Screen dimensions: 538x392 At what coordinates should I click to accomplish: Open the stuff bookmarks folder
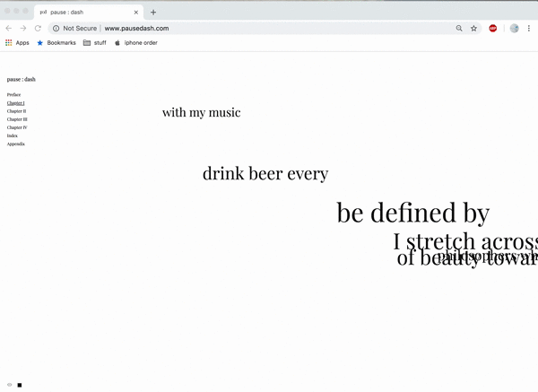click(95, 42)
